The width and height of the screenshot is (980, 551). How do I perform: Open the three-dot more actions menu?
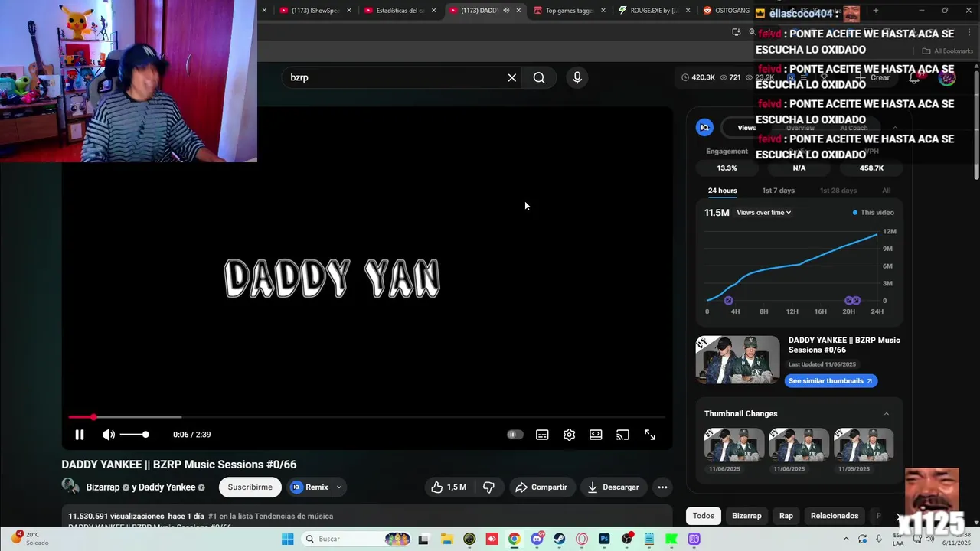(662, 487)
